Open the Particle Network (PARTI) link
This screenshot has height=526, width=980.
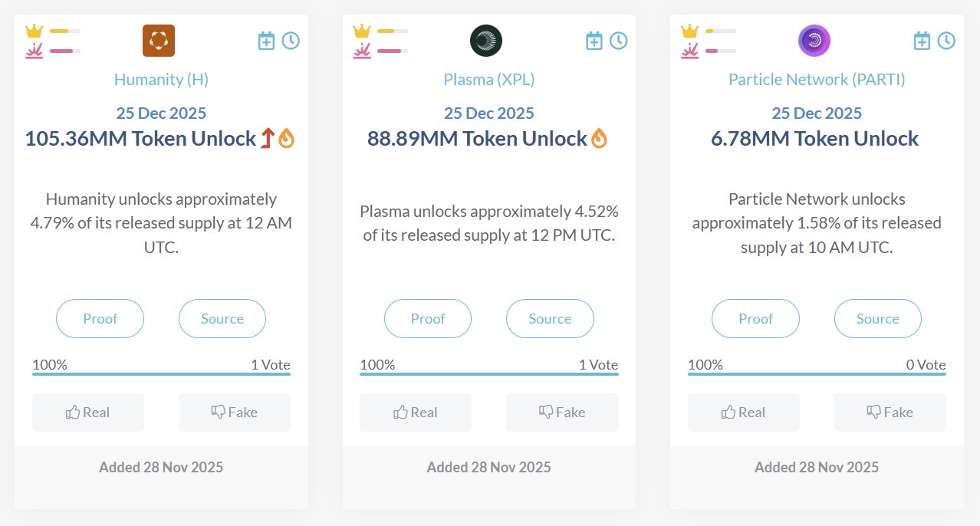tap(817, 79)
